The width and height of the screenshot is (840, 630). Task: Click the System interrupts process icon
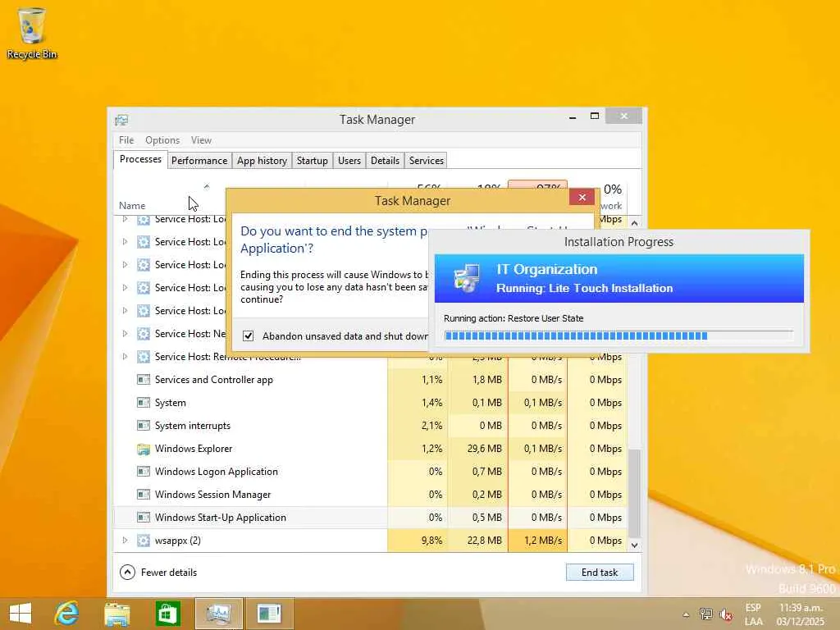pyautogui.click(x=143, y=426)
